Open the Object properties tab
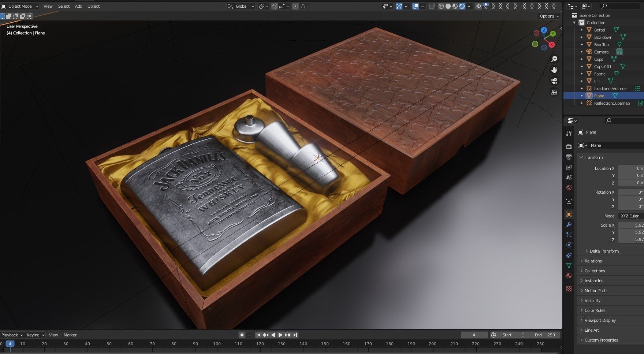This screenshot has height=354, width=644. pyautogui.click(x=569, y=214)
